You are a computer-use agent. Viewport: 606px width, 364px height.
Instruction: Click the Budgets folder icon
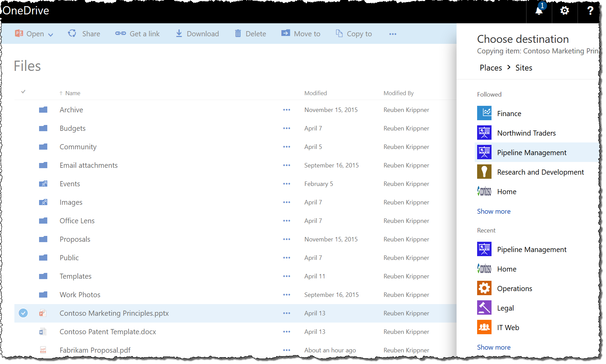coord(43,128)
